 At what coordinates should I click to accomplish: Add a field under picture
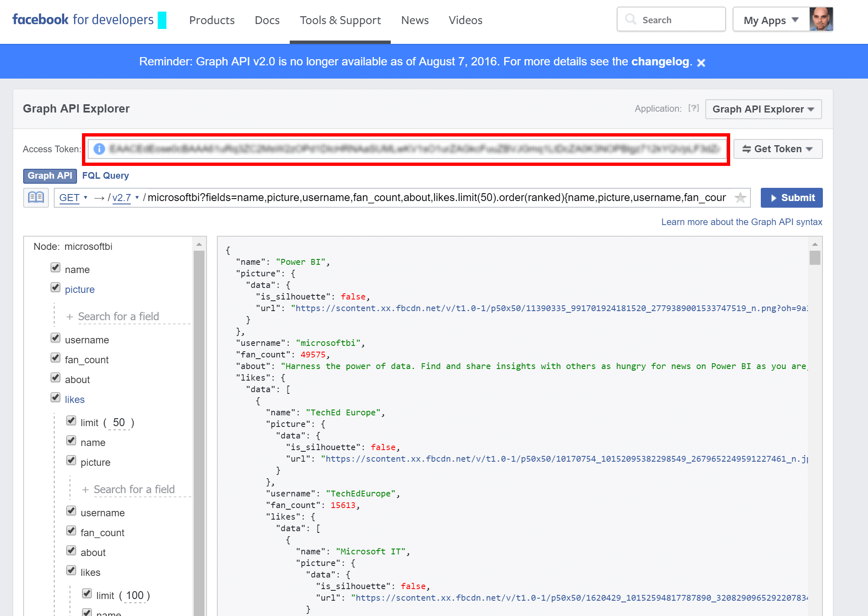coord(118,316)
